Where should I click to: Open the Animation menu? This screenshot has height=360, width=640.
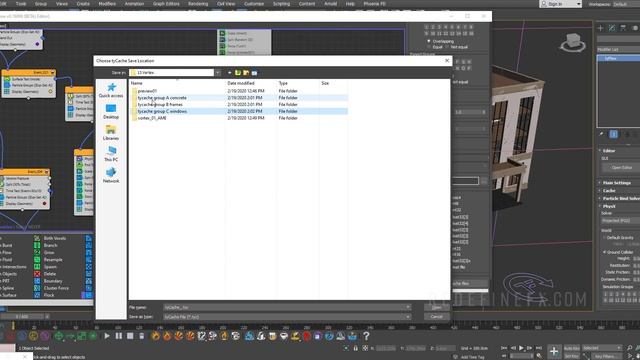tap(134, 4)
